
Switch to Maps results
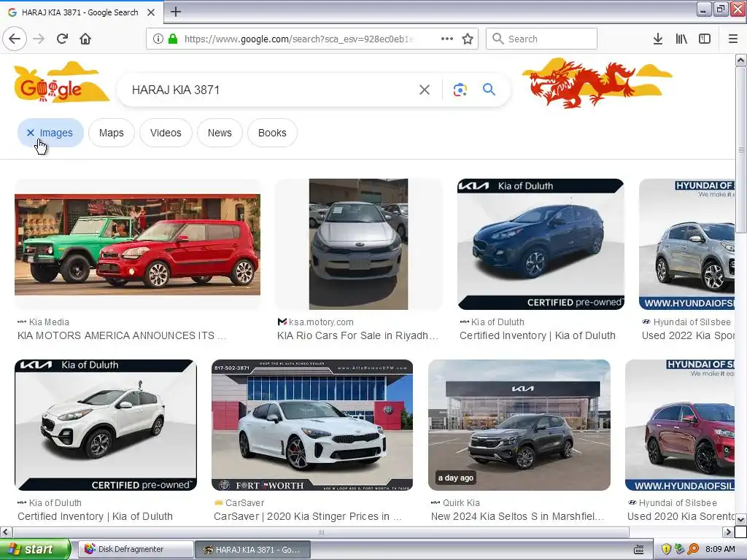coord(112,133)
